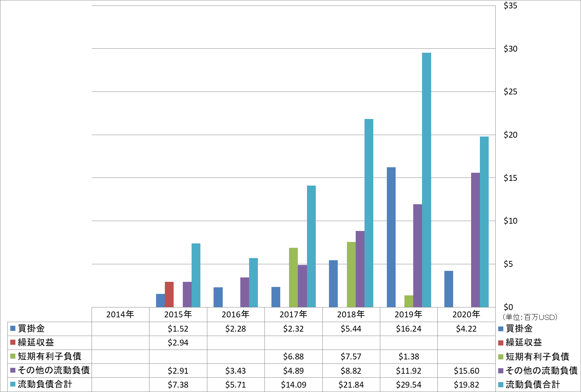
Task: Click the small green bar for 2019
Action: 409,301
